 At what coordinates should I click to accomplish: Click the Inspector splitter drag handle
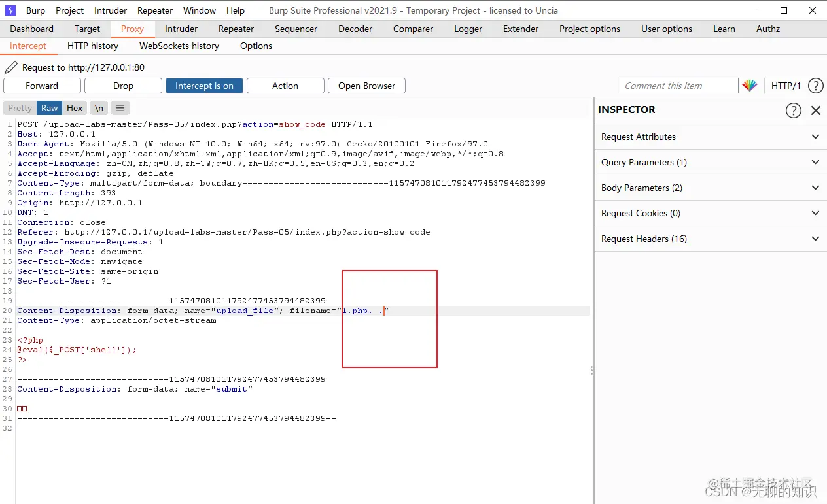pos(592,370)
